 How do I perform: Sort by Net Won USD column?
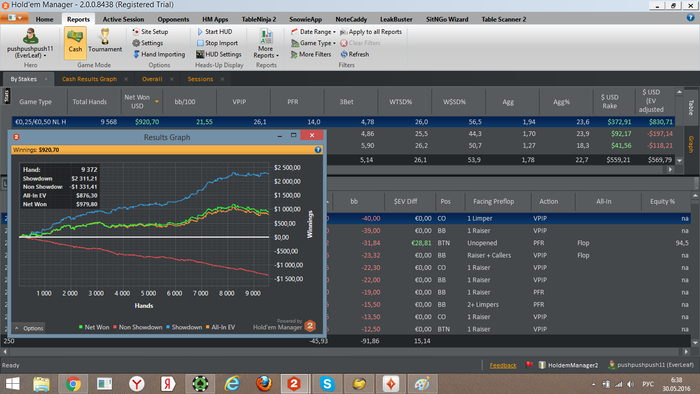141,102
